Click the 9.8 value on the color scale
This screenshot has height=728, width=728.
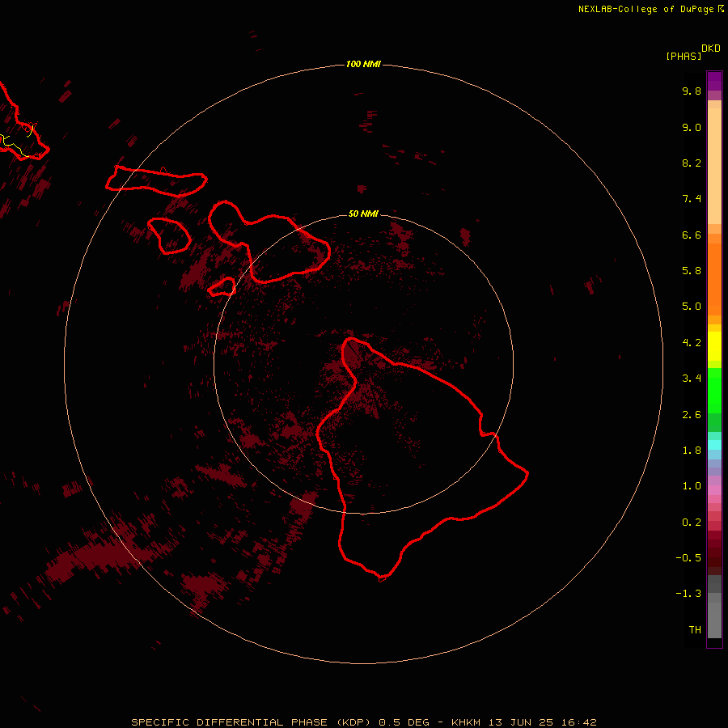pyautogui.click(x=692, y=91)
